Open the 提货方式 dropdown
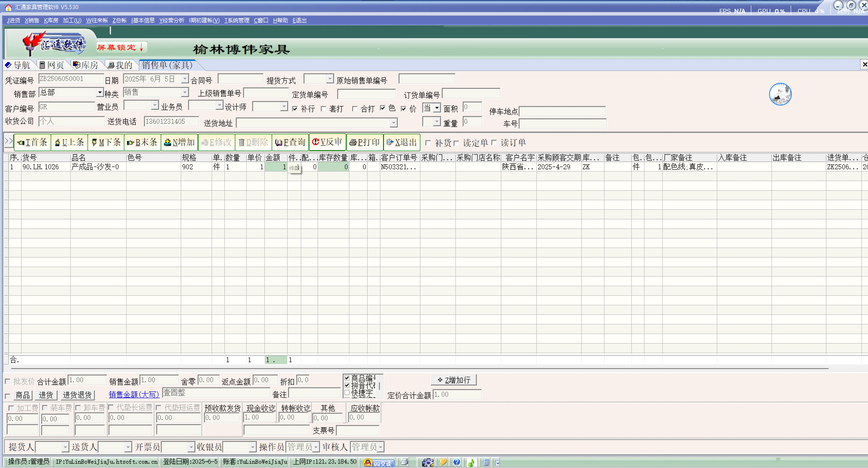868x468 pixels. 330,79
